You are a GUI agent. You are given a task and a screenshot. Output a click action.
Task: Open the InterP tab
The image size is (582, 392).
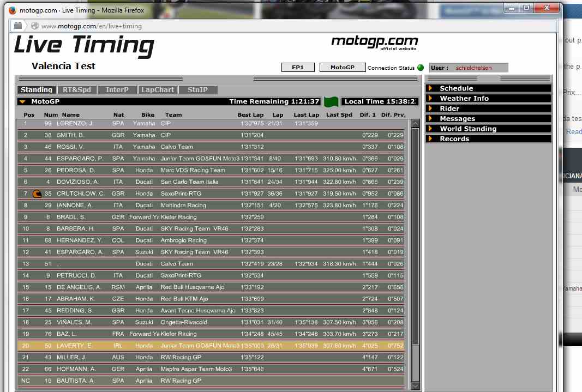click(x=117, y=90)
